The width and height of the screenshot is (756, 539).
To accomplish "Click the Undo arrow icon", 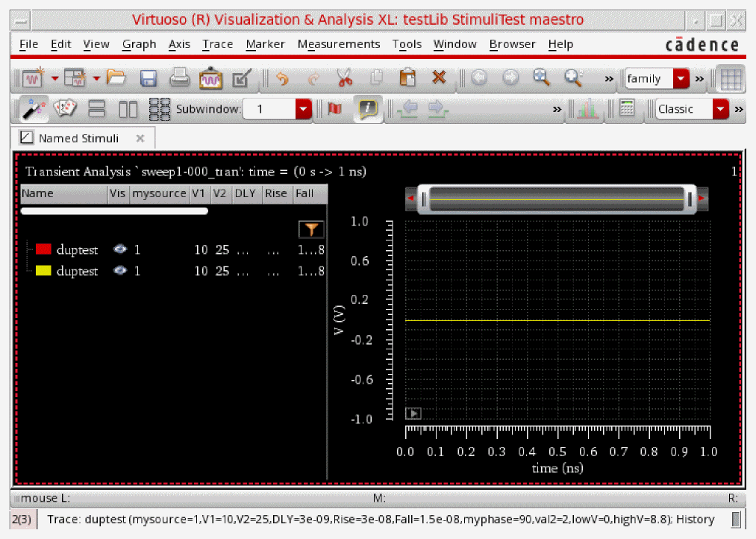I will (x=282, y=78).
